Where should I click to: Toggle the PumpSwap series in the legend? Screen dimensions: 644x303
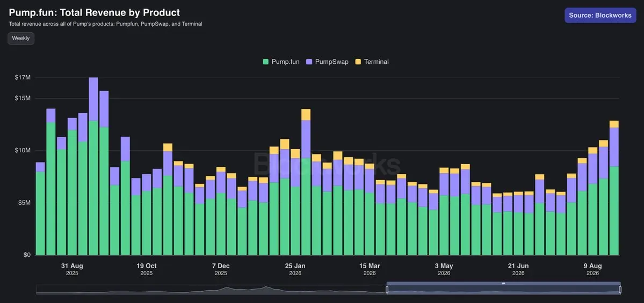click(327, 62)
